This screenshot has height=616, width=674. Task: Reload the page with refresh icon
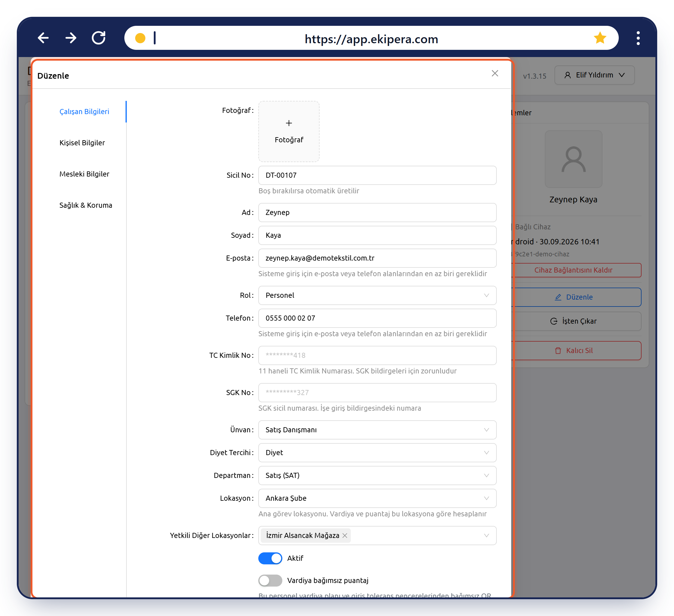pyautogui.click(x=99, y=38)
